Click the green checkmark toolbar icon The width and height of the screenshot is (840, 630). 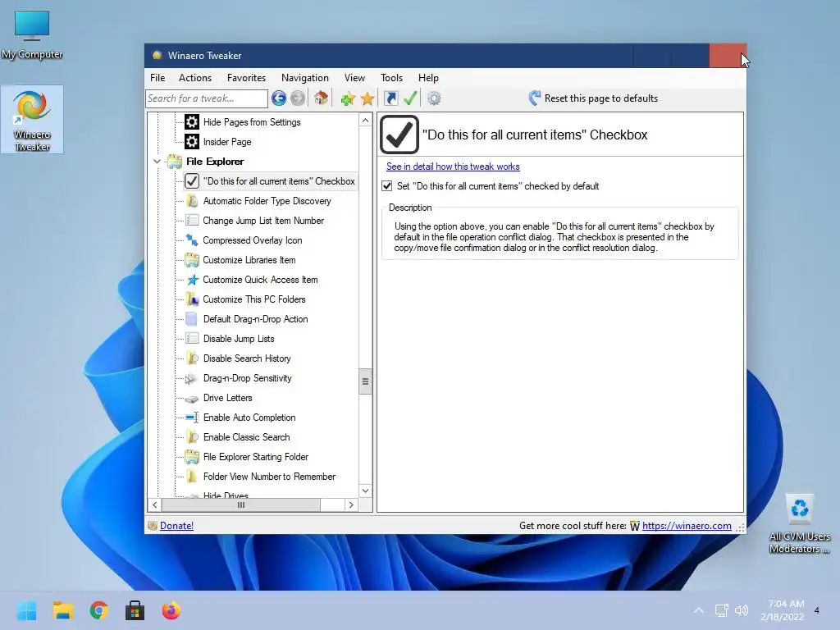click(410, 98)
